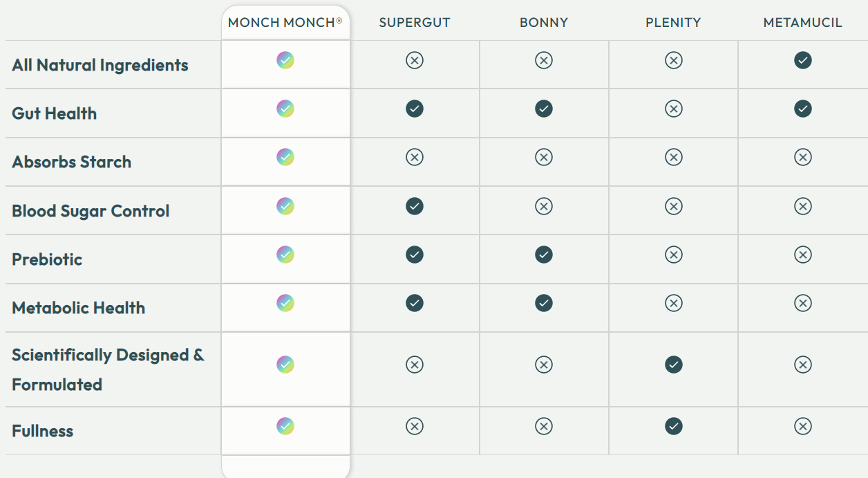868x478 pixels.
Task: Click Plenity checkmark for Scientifically Designed & Formulated
Action: click(674, 365)
